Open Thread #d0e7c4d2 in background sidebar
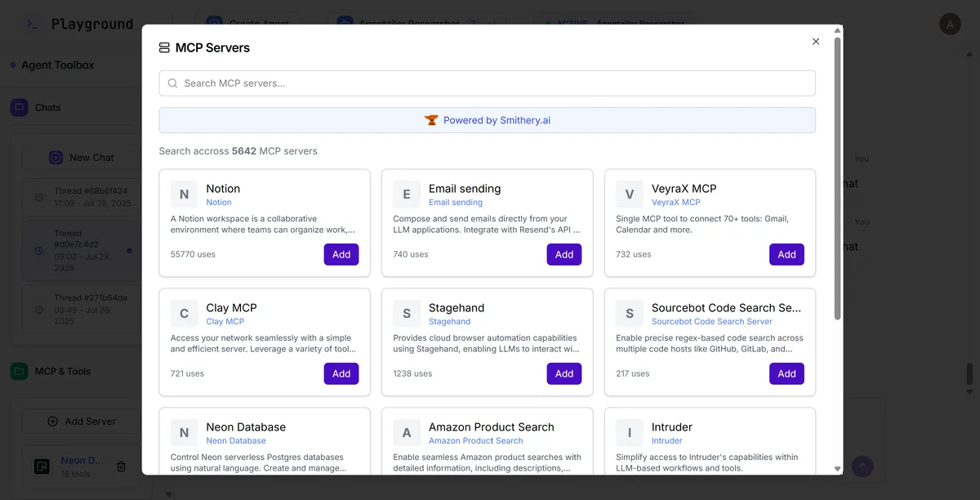The height and width of the screenshot is (500, 980). (80, 250)
